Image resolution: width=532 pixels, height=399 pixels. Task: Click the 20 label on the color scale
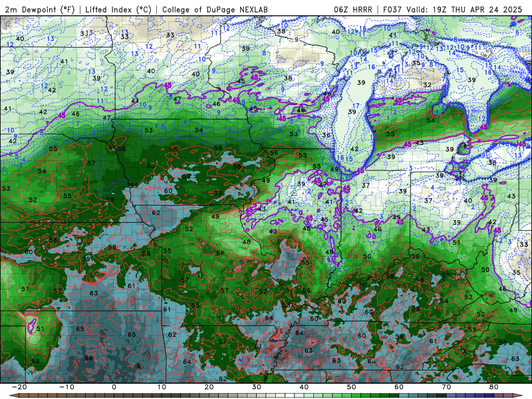(209, 387)
